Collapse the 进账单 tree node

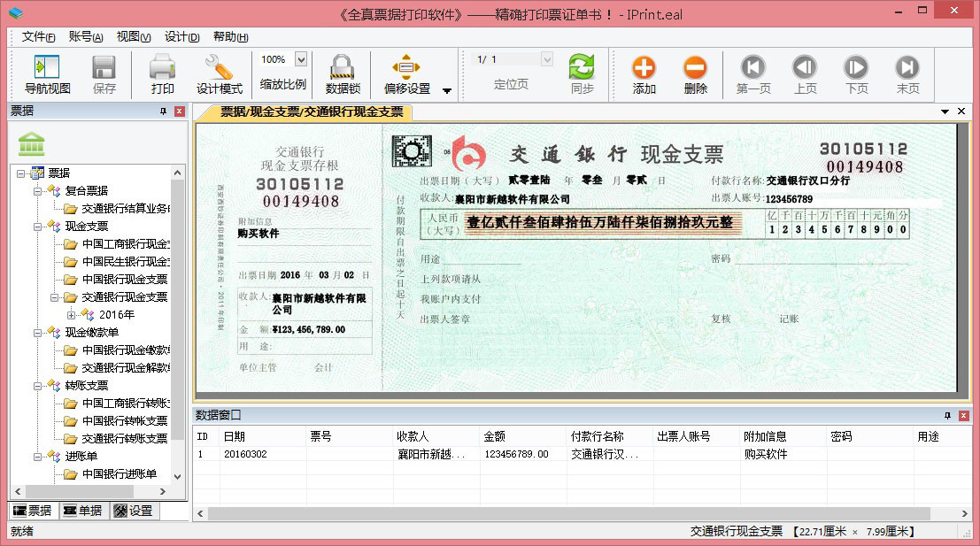tap(37, 457)
